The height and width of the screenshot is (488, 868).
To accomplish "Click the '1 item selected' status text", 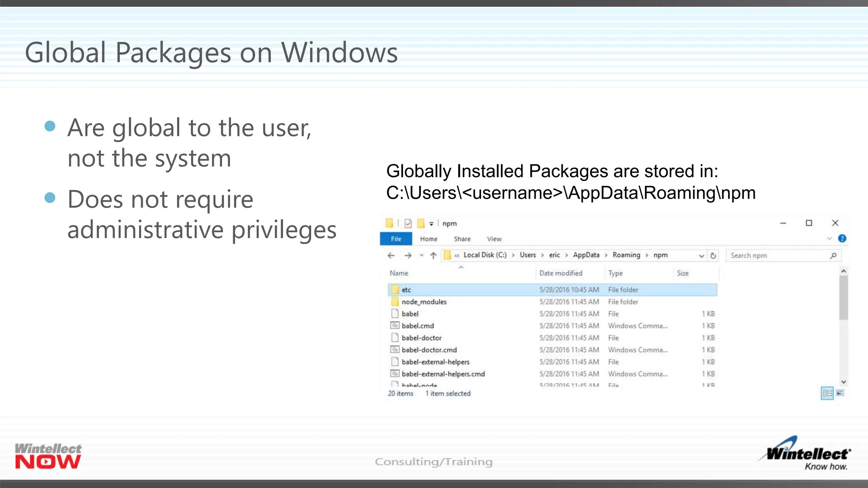I will (x=448, y=394).
